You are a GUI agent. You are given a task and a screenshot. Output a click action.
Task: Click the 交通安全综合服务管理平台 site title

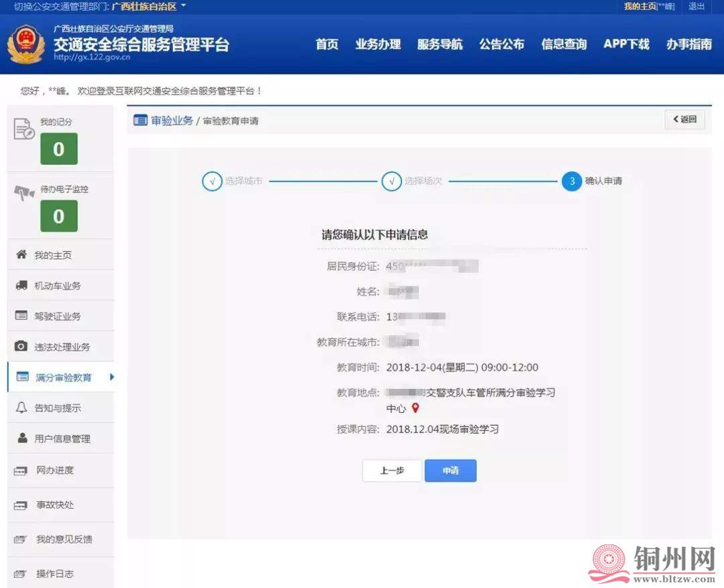pos(141,44)
